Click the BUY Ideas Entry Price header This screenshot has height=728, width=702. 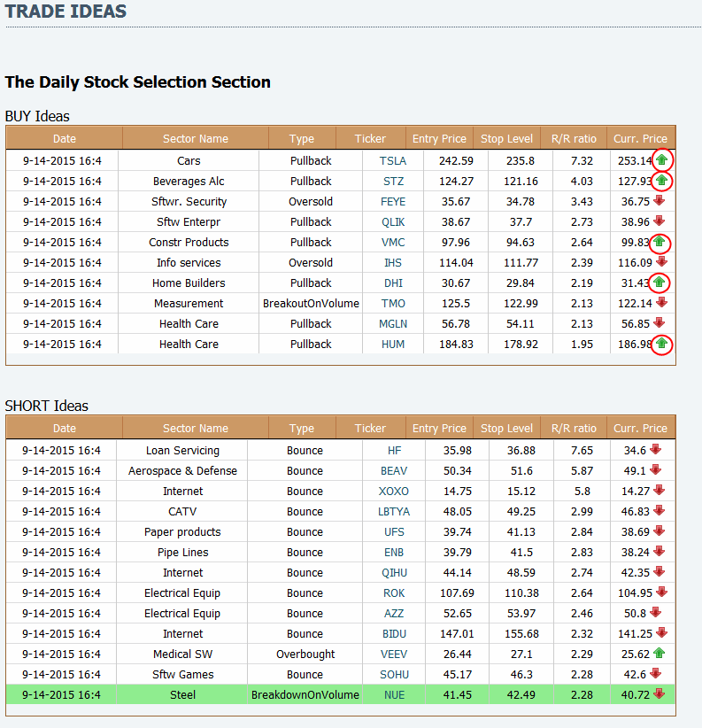coord(439,138)
